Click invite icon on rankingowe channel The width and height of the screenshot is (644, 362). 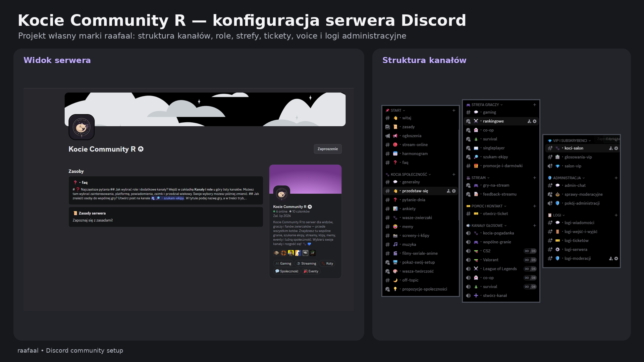tap(529, 121)
